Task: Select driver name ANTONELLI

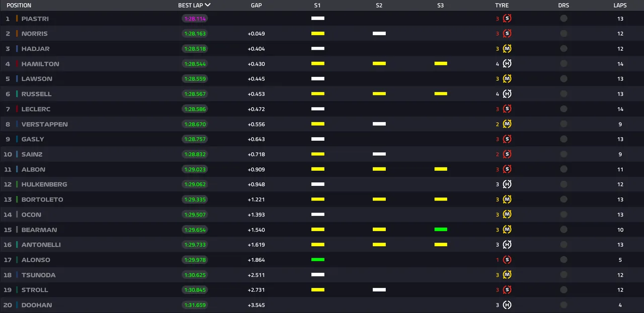Action: point(41,245)
